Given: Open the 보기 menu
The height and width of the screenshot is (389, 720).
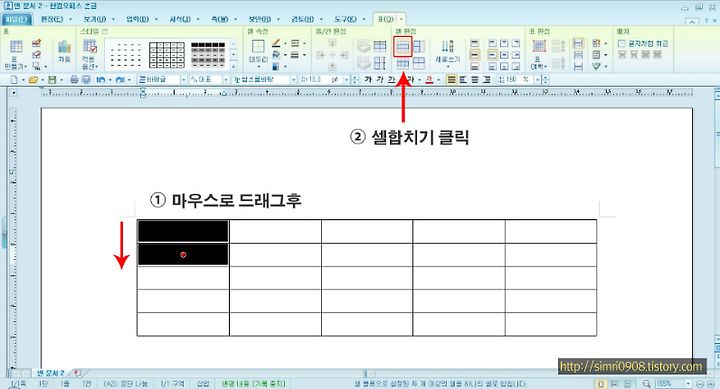Looking at the screenshot, I should point(95,19).
